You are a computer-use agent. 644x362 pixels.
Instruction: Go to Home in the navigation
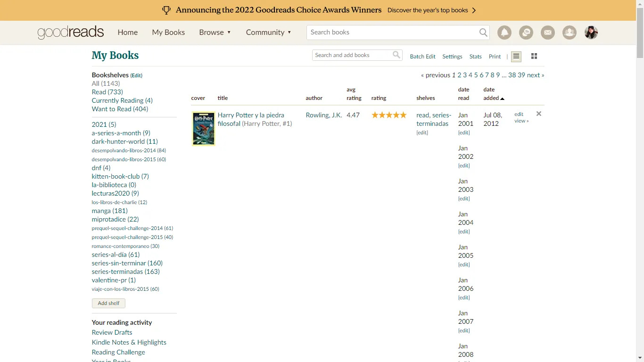tap(128, 33)
